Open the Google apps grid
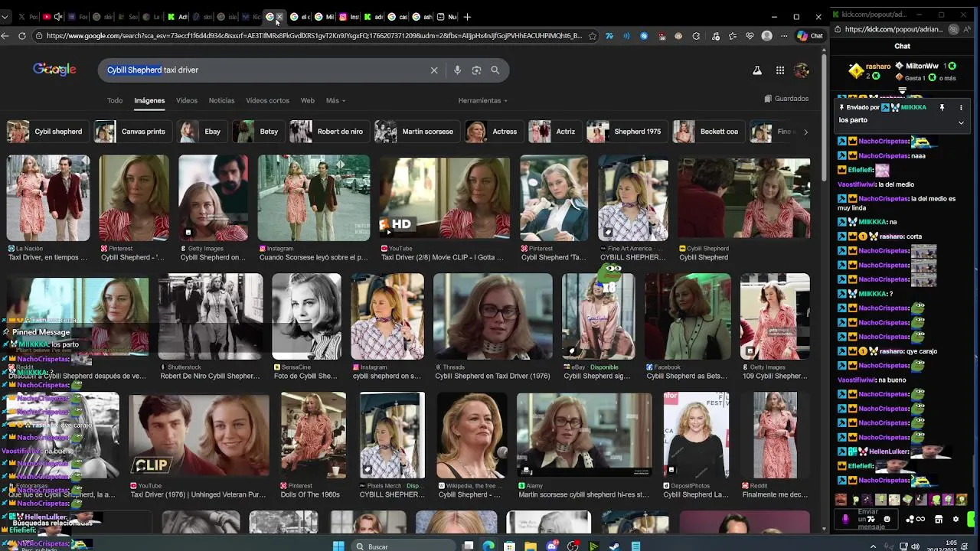980x551 pixels. (x=780, y=70)
